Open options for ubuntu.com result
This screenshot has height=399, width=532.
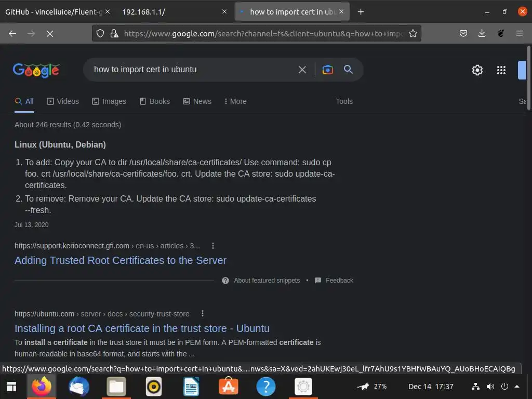203,313
